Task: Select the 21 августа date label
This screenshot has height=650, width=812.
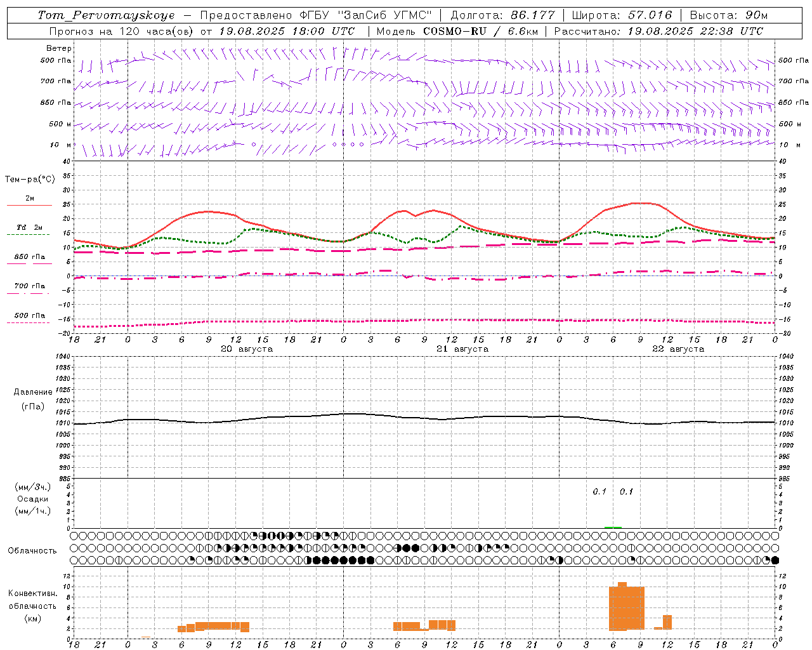Action: coord(462,349)
